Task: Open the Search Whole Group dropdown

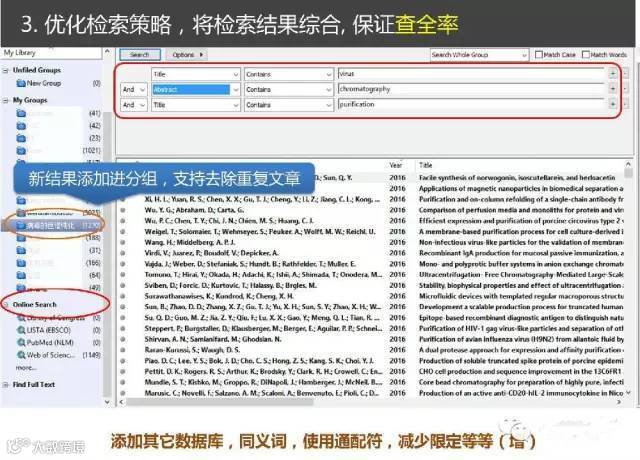Action: [480, 55]
